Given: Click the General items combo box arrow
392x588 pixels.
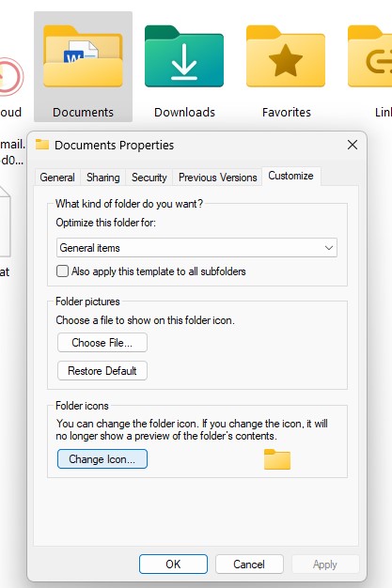Looking at the screenshot, I should tap(329, 248).
